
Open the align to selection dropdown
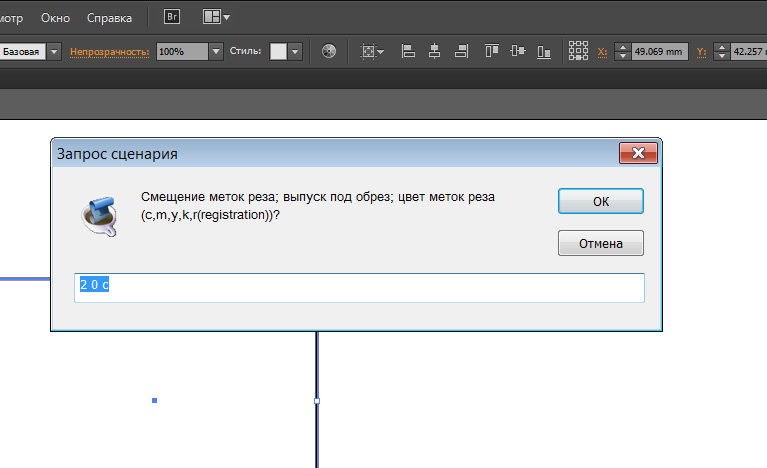[372, 51]
